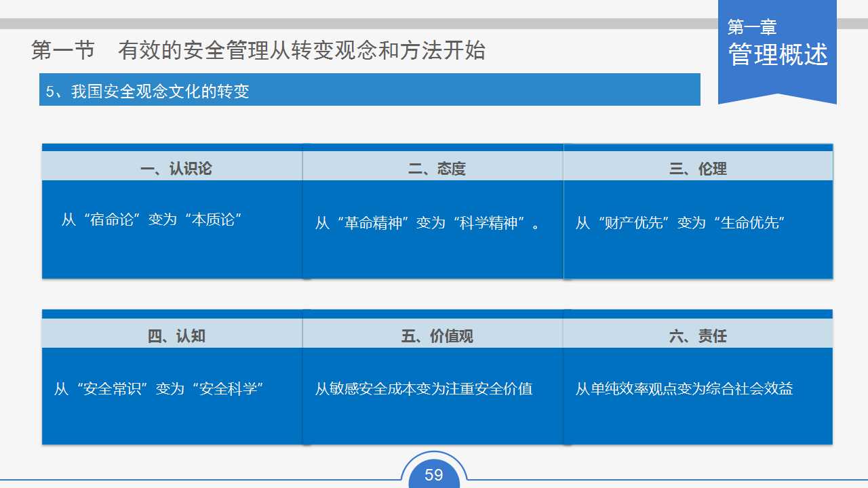Screen dimensions: 868x488
Task: Select the 五、价值观 header cell
Action: [x=433, y=333]
